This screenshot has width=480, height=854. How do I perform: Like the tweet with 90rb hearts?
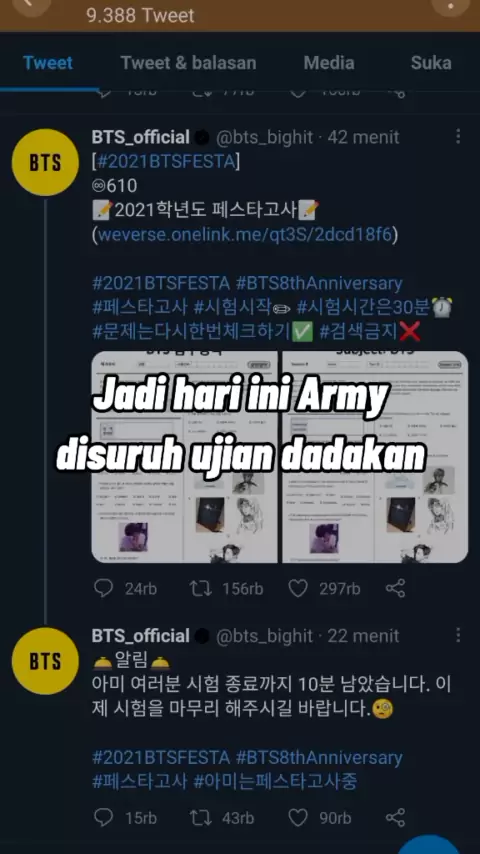[x=298, y=818]
